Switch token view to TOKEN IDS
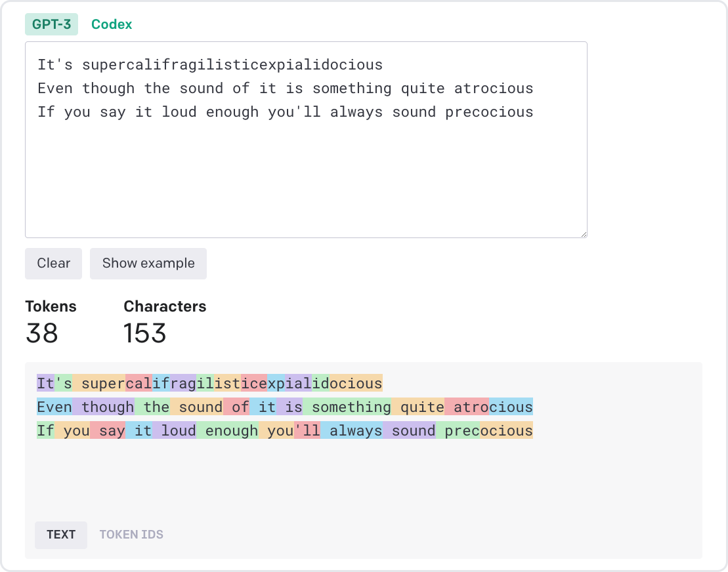This screenshot has width=728, height=572. click(131, 535)
